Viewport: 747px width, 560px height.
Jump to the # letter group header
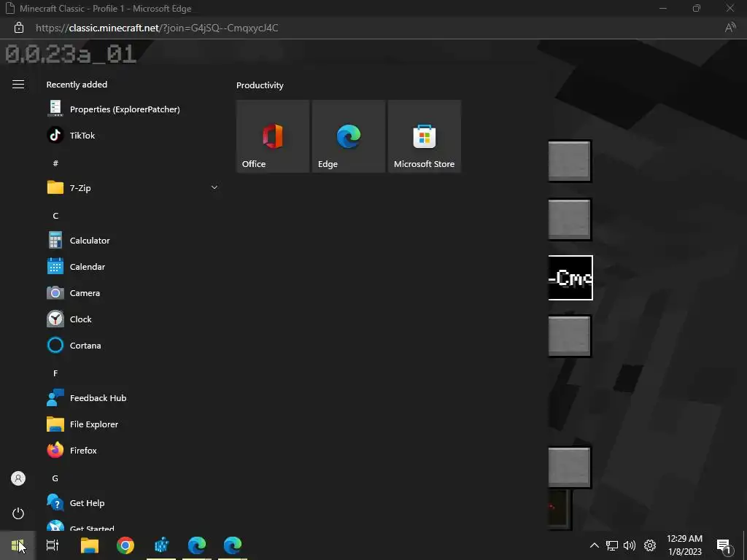55,163
